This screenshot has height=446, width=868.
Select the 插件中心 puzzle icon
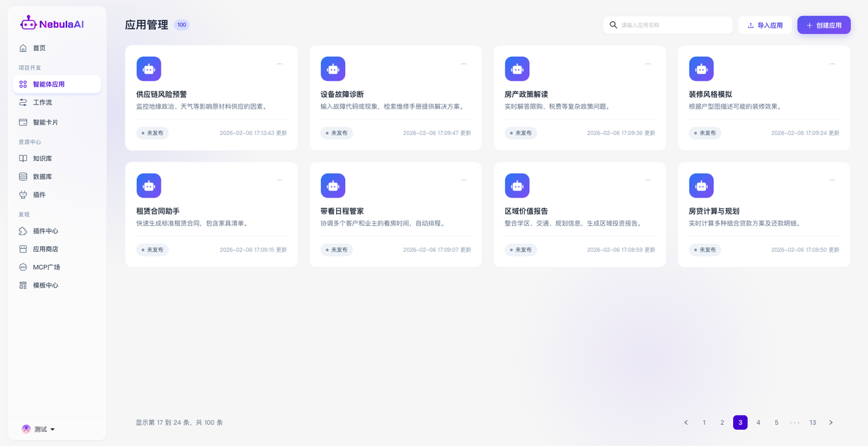[x=23, y=231]
